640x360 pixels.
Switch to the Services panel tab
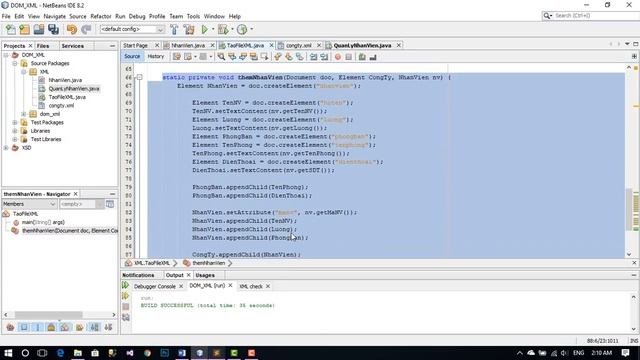(x=73, y=46)
